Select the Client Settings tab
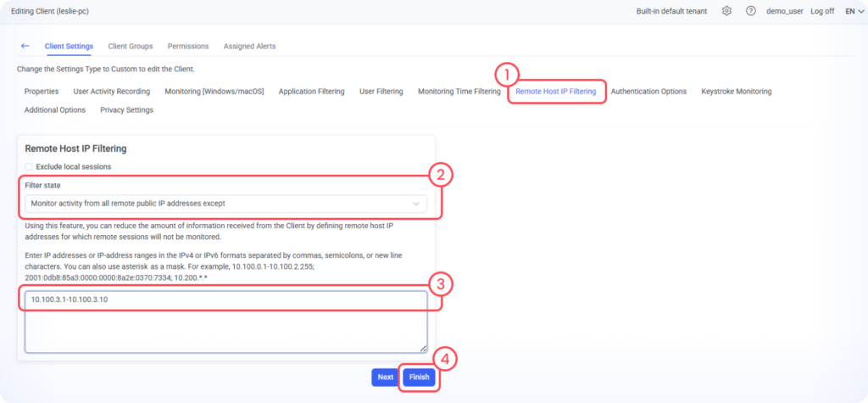Image resolution: width=868 pixels, height=403 pixels. [x=69, y=46]
